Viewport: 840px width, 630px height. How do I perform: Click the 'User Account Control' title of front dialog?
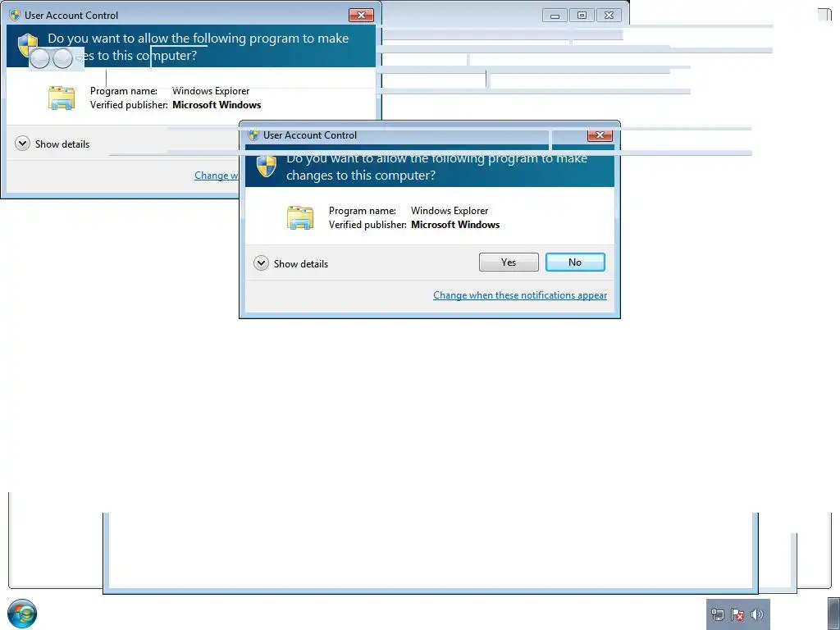point(309,135)
